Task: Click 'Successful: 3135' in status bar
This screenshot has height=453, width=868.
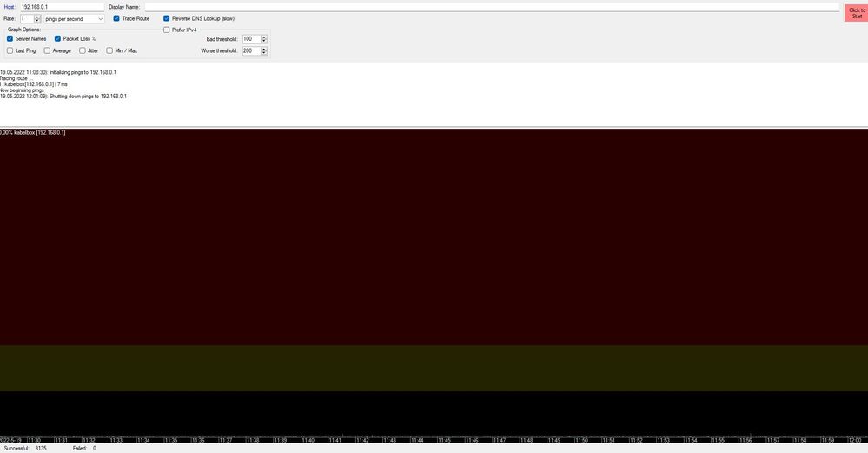Action: pos(25,449)
